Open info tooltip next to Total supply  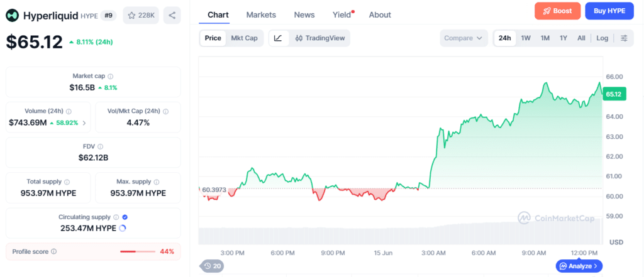coord(67,182)
